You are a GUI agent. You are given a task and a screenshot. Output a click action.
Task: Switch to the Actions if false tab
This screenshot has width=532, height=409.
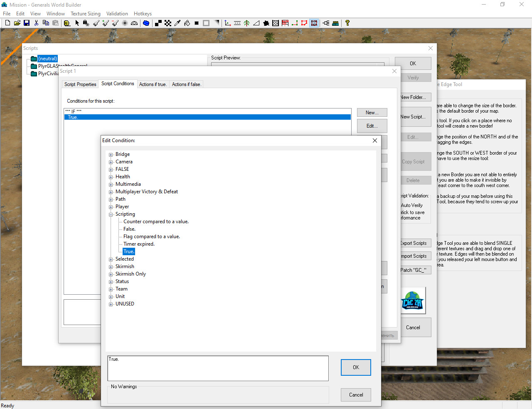pyautogui.click(x=187, y=84)
